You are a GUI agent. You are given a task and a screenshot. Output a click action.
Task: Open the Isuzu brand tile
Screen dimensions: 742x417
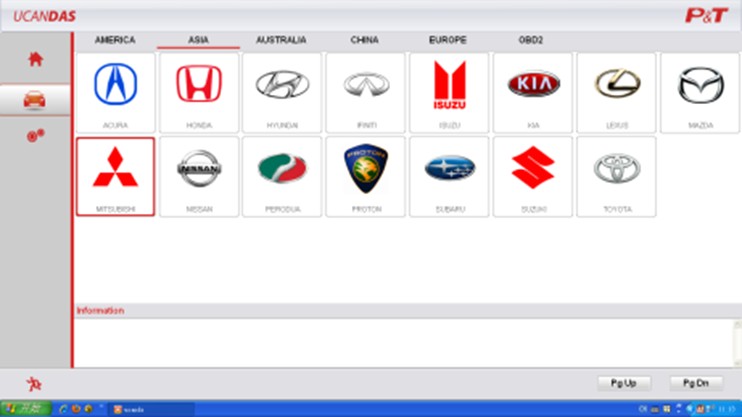[x=449, y=93]
